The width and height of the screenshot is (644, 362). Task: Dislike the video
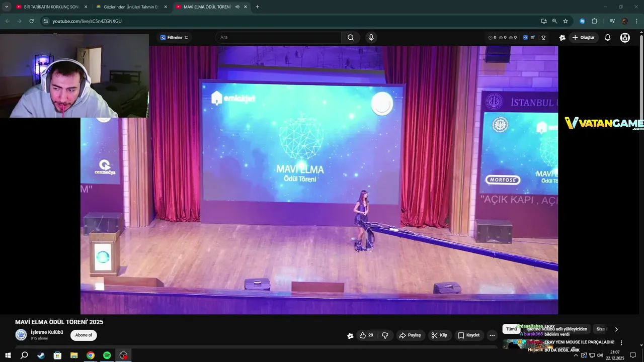tap(385, 335)
